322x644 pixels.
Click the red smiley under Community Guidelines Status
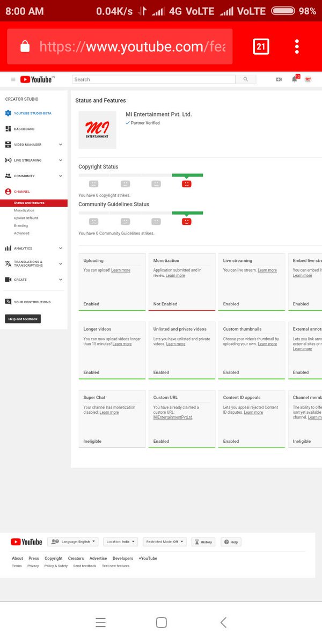point(187,221)
